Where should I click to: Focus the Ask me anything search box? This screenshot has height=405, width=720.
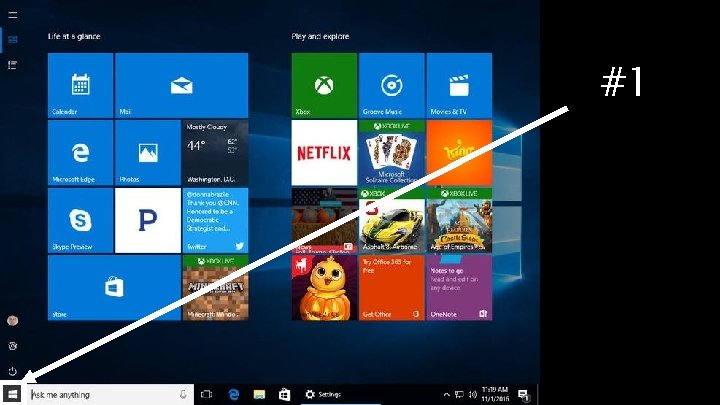coord(110,394)
